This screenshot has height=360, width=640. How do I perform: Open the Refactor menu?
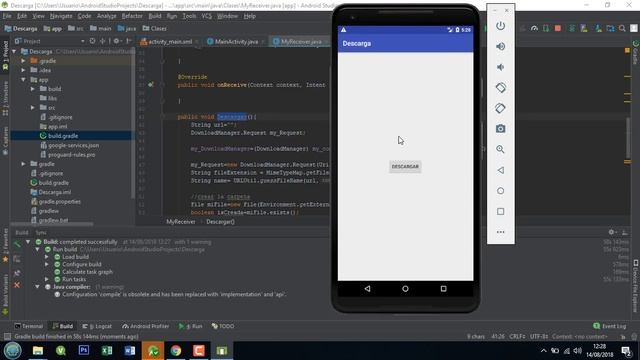point(132,16)
